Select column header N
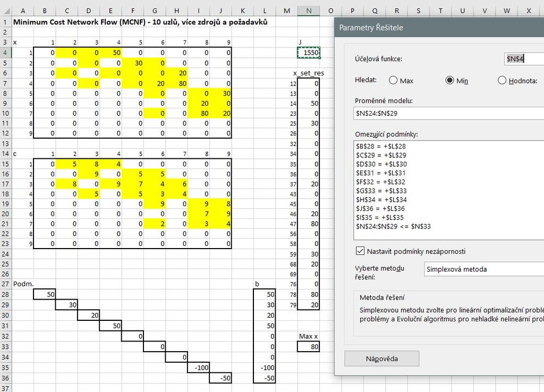This screenshot has width=544, height=392. pyautogui.click(x=309, y=11)
